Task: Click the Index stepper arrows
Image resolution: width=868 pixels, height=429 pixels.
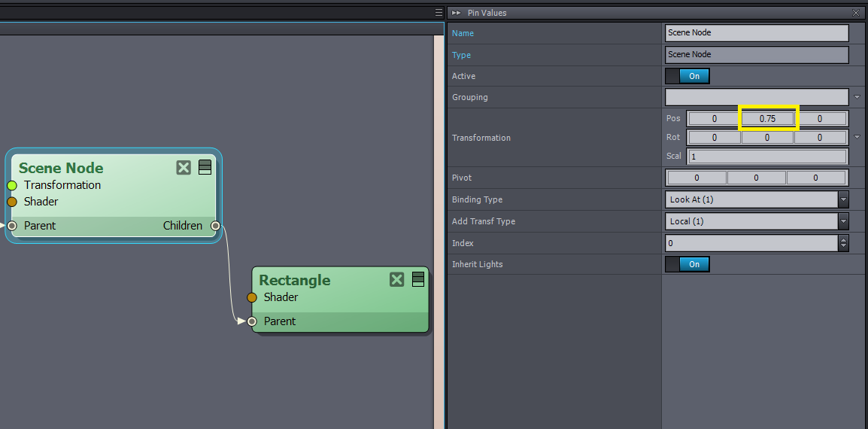Action: pos(844,243)
